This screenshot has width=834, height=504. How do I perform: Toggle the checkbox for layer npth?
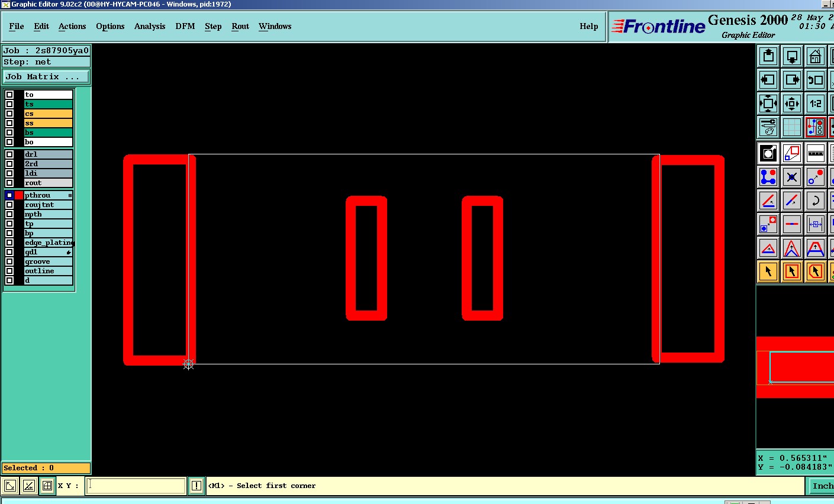[9, 214]
